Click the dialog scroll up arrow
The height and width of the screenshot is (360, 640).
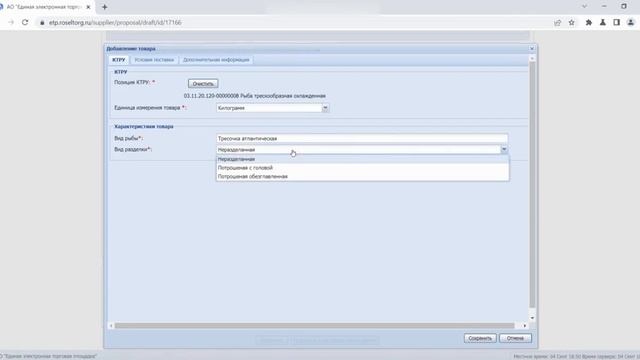point(532,59)
